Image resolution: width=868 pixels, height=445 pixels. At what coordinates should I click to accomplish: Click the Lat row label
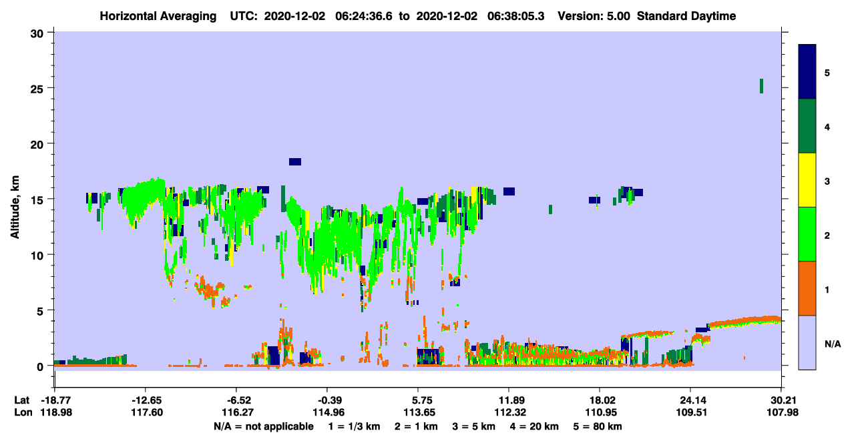21,400
